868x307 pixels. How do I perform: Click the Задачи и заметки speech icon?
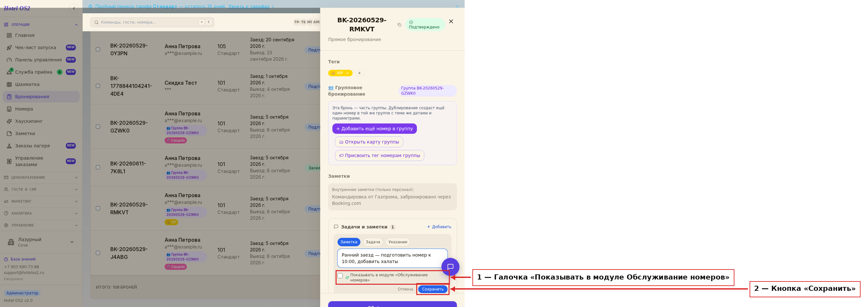click(x=336, y=227)
